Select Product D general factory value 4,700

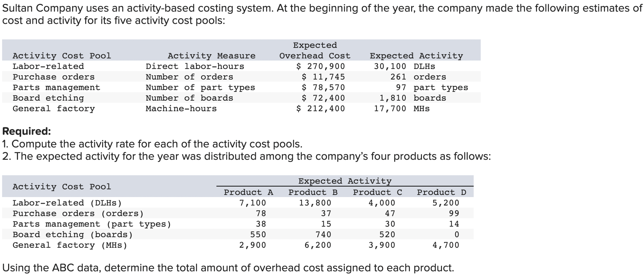[x=446, y=245]
